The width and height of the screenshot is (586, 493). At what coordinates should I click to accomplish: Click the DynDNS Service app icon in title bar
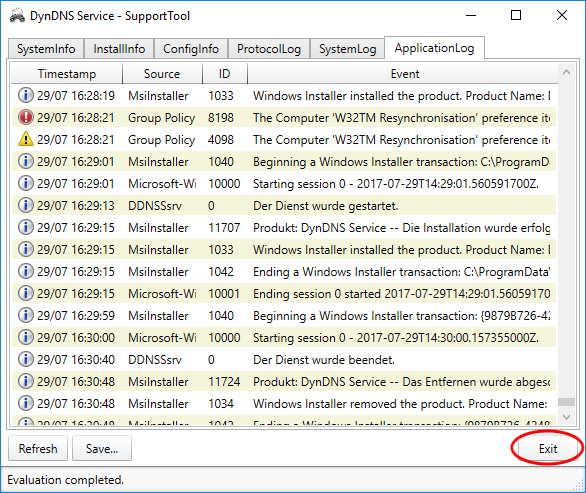(x=17, y=16)
